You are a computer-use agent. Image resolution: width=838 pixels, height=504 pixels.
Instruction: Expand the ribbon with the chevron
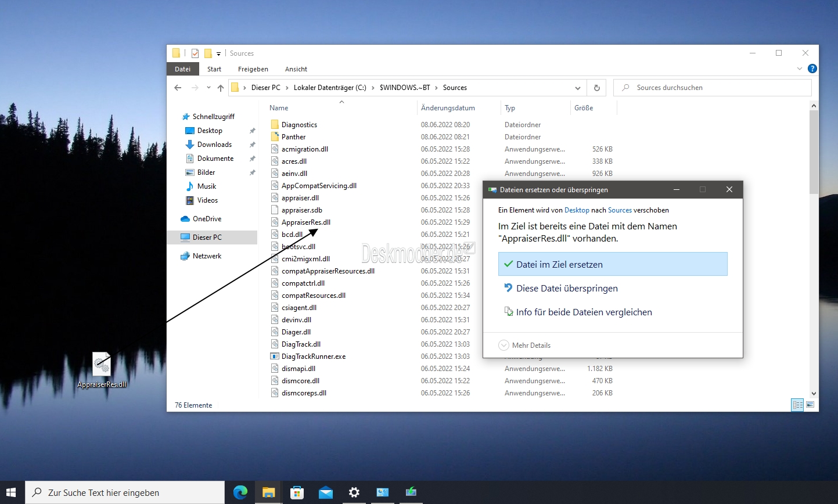(800, 69)
